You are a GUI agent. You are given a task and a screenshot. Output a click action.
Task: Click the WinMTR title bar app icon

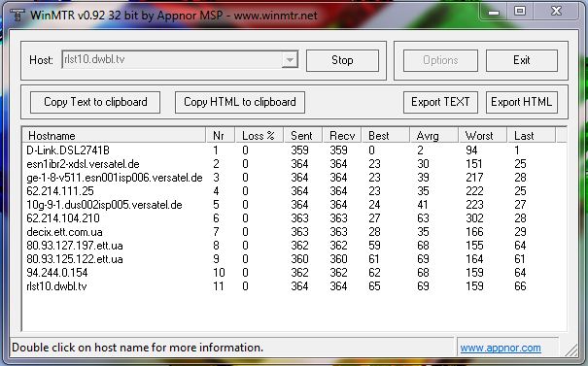17,16
